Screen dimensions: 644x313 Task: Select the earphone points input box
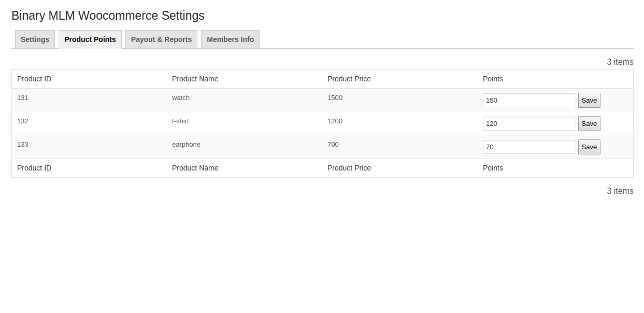529,147
